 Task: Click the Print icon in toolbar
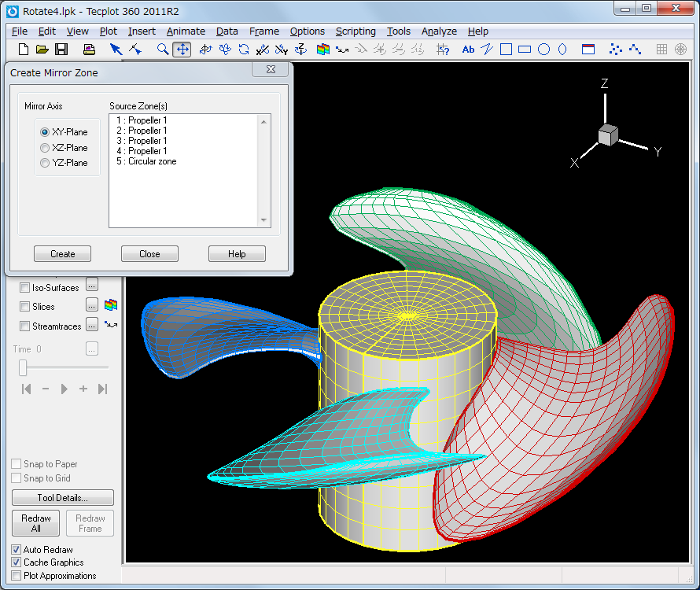click(90, 49)
